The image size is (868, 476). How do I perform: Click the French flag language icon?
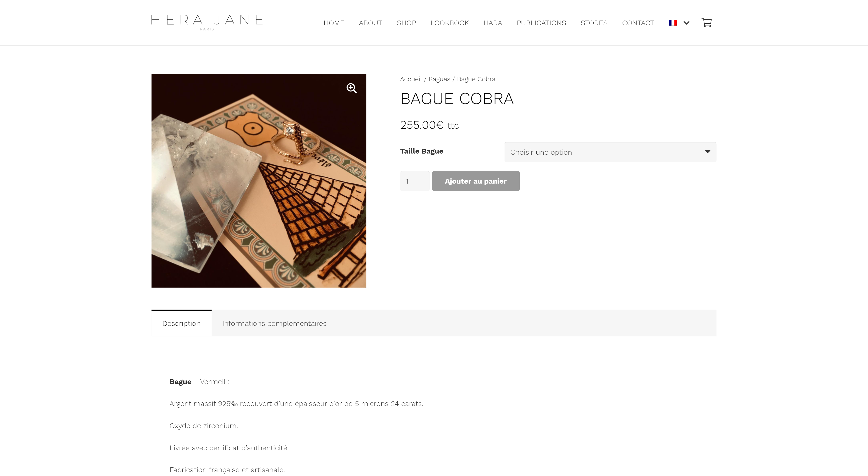click(x=672, y=23)
